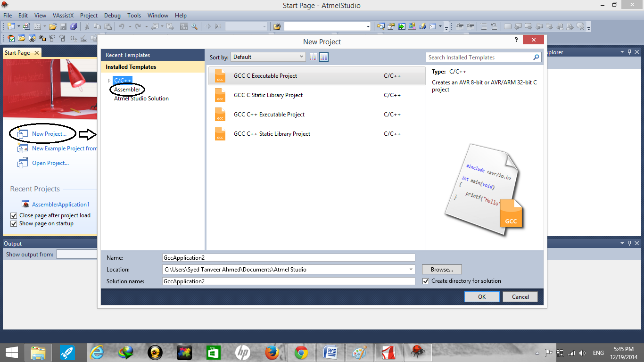Viewport: 644px width, 362px height.
Task: Select the Assembler template category
Action: (127, 90)
